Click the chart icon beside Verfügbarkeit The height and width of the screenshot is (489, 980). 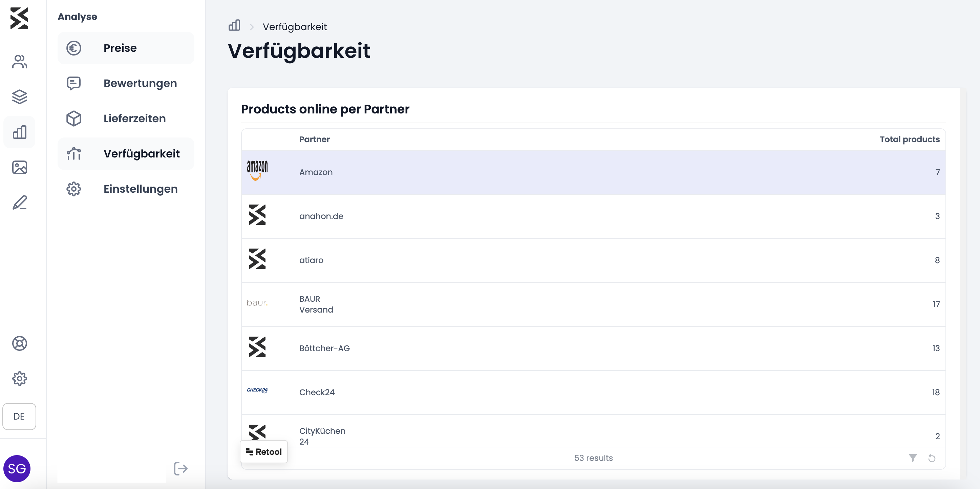(x=74, y=154)
